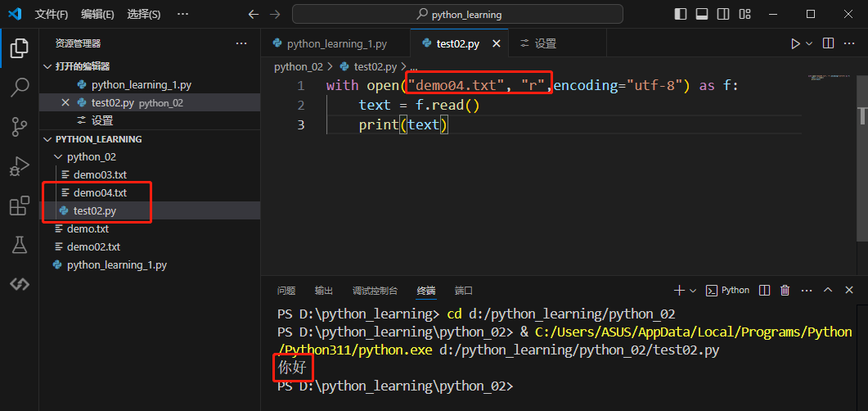Open the 端口 panel tab

[x=463, y=291]
